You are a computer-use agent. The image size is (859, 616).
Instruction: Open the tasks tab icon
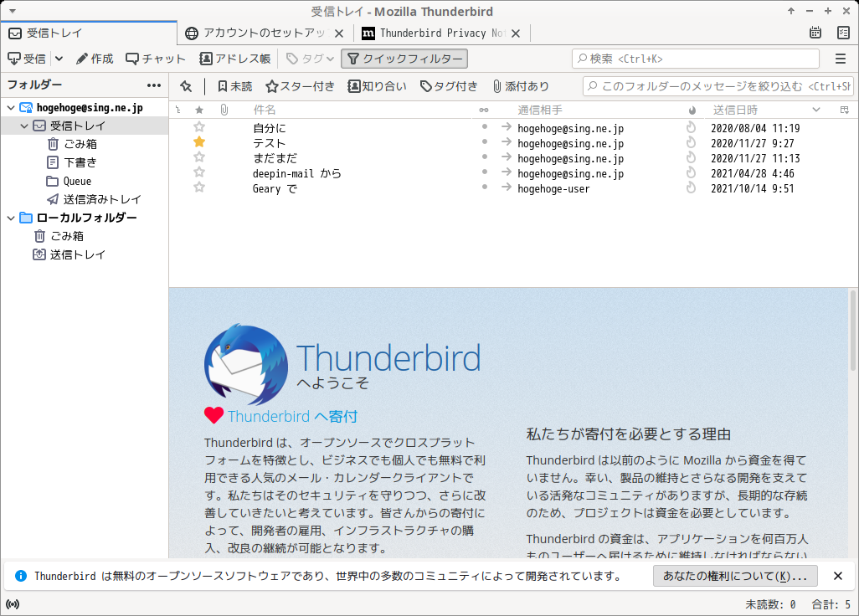point(844,33)
